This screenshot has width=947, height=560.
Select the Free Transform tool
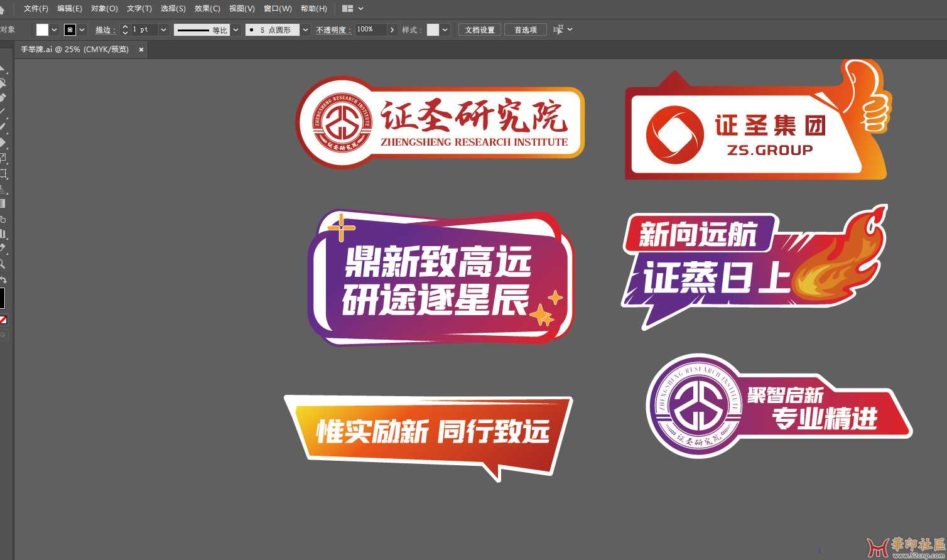[3, 173]
